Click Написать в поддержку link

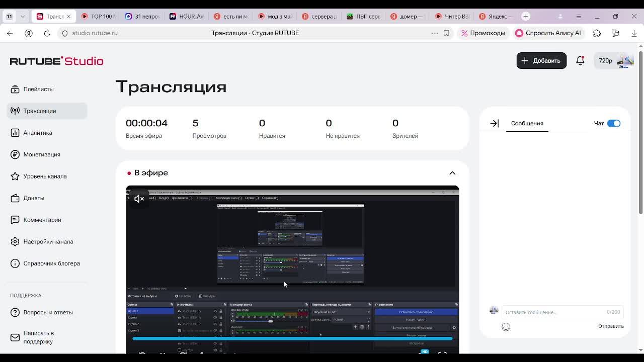(x=32, y=337)
